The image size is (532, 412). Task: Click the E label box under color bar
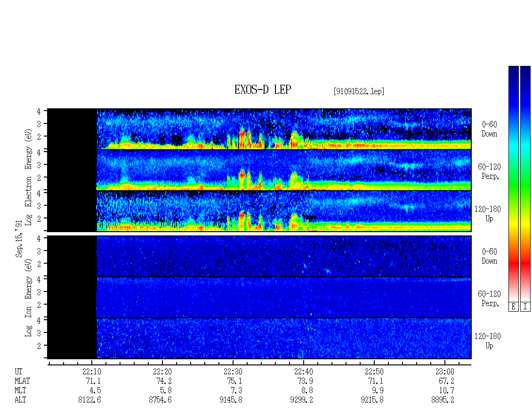pos(513,307)
